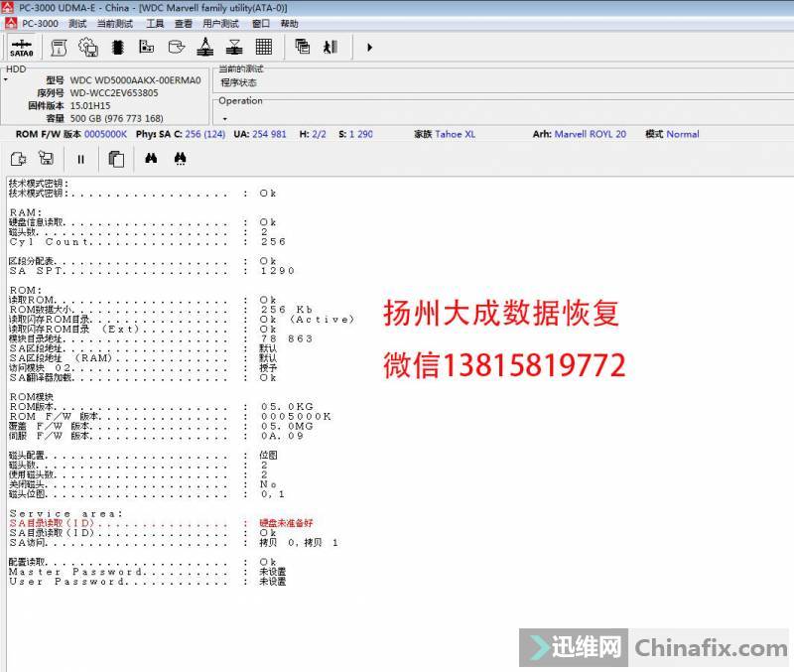Click serial number WD-WCC2EV653805

click(x=114, y=93)
